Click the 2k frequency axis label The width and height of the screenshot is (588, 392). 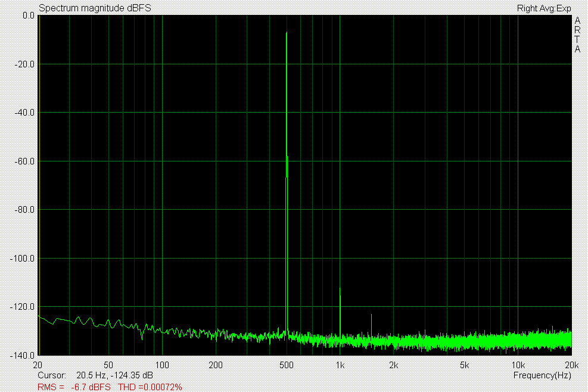click(393, 365)
